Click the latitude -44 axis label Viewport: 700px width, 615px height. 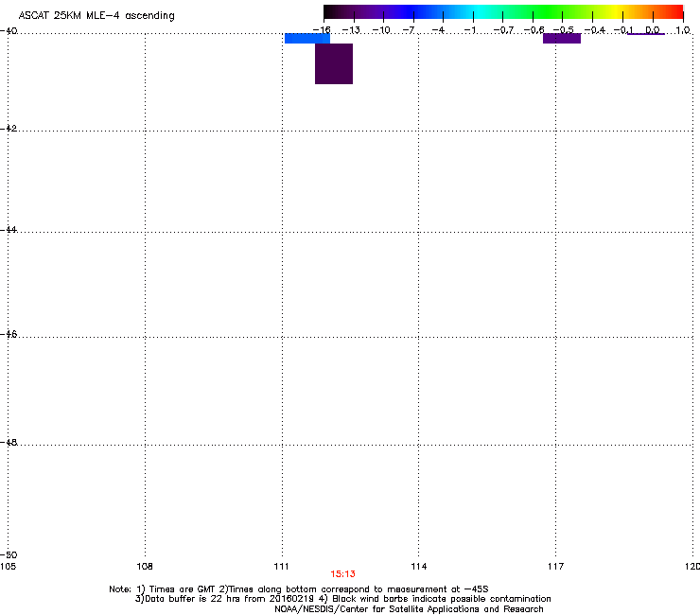click(9, 230)
